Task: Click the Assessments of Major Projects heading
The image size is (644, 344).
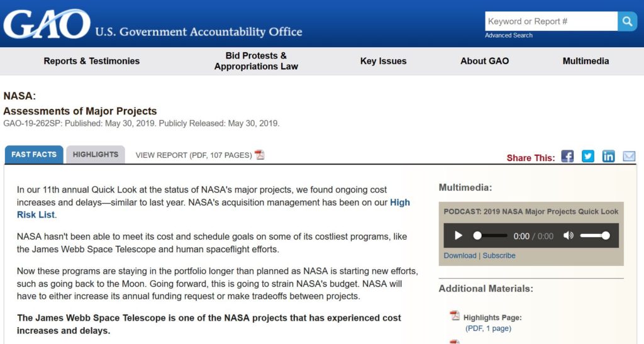Action: [80, 111]
